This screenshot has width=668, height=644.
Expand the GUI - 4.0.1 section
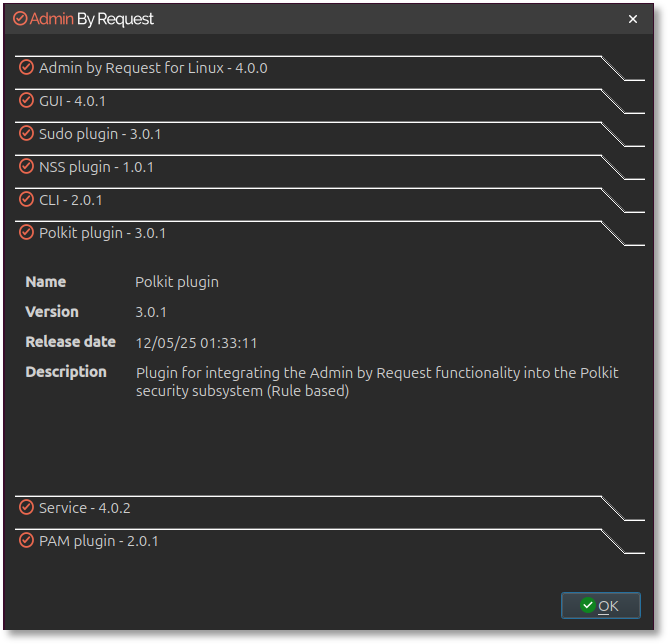[x=72, y=101]
